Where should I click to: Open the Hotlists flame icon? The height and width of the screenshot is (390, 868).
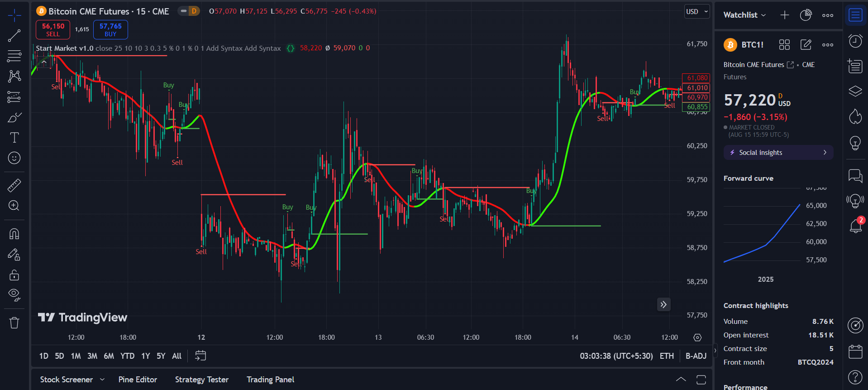(x=855, y=117)
